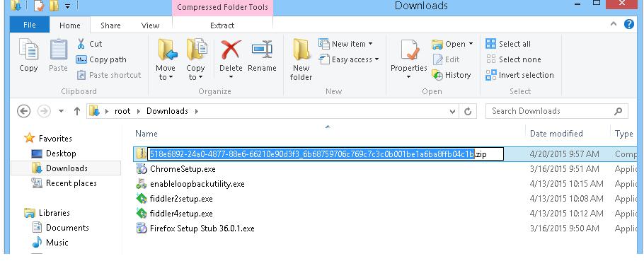Click the red X Delete icon

point(231,50)
